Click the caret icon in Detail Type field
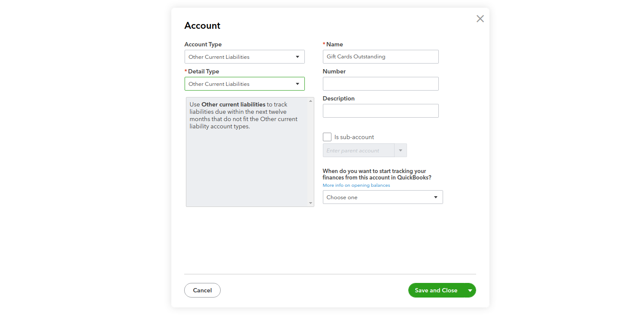The height and width of the screenshot is (322, 644). click(x=298, y=84)
